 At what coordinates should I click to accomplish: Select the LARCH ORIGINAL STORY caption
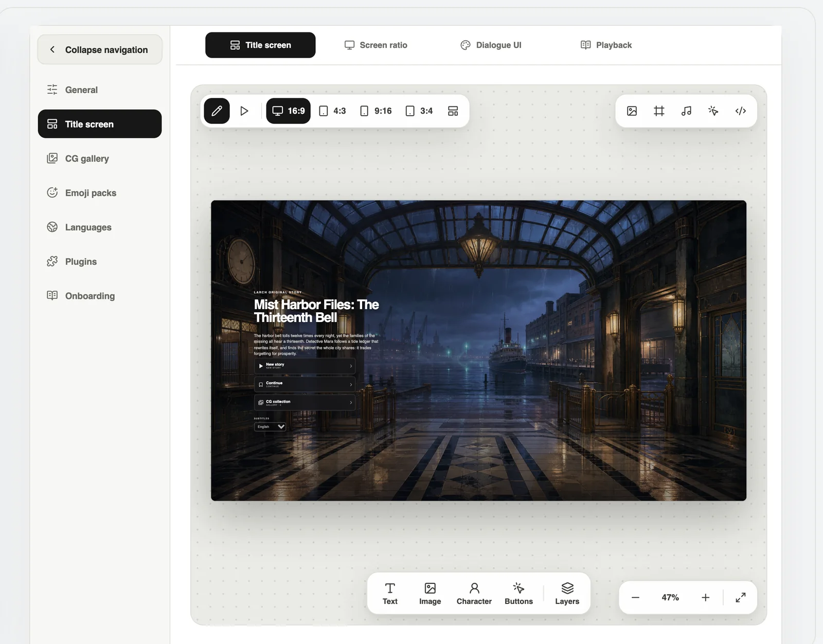(x=278, y=292)
